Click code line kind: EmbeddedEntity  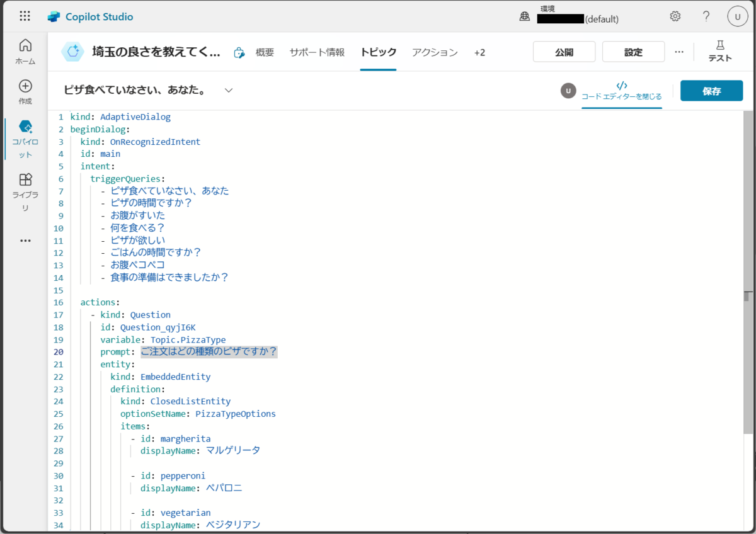[x=161, y=377]
